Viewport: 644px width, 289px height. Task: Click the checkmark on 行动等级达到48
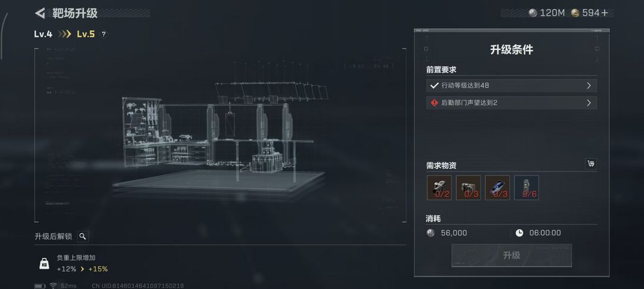[434, 86]
